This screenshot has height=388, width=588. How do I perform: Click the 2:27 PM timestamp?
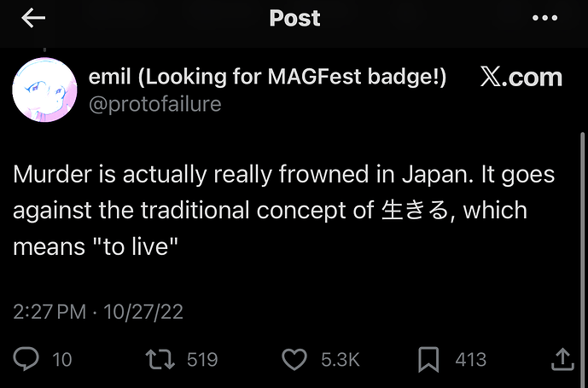(x=49, y=312)
